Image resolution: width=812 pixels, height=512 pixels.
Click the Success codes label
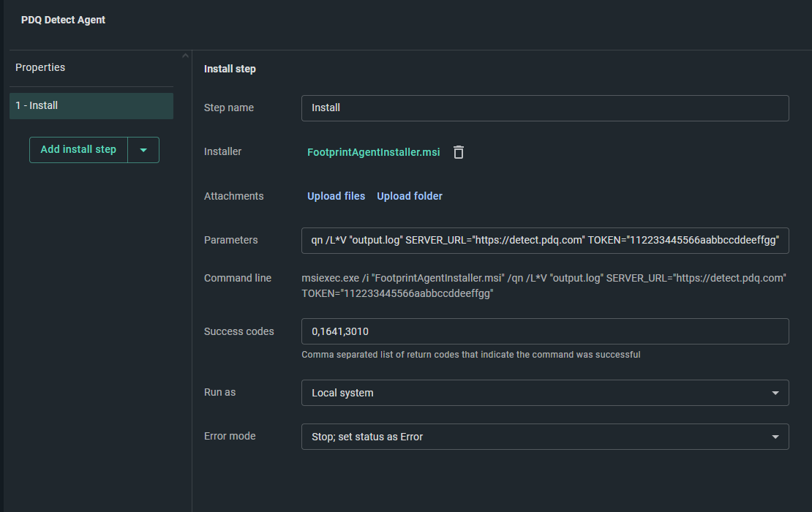pos(238,331)
